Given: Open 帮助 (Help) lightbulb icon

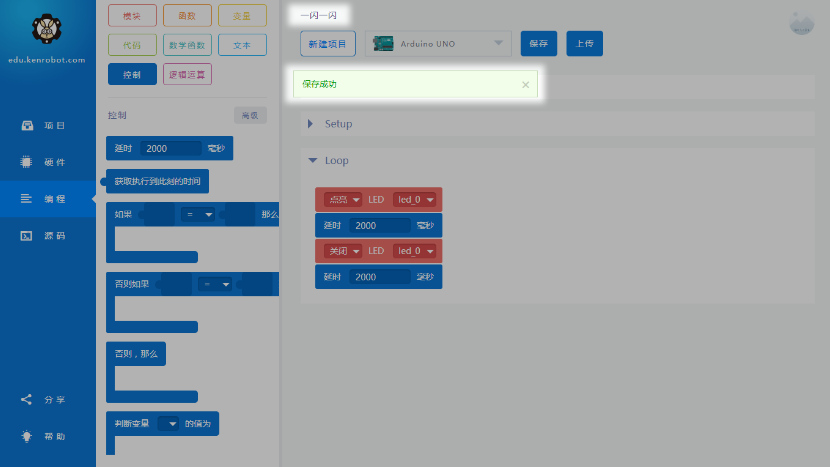Looking at the screenshot, I should 27,436.
